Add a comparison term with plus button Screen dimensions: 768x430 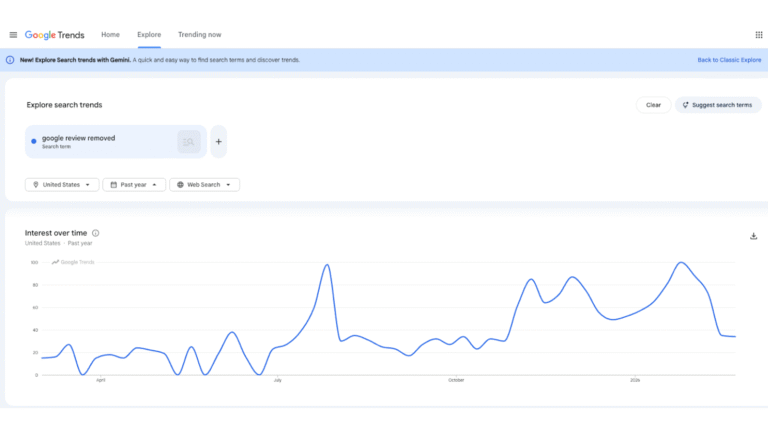(x=218, y=142)
